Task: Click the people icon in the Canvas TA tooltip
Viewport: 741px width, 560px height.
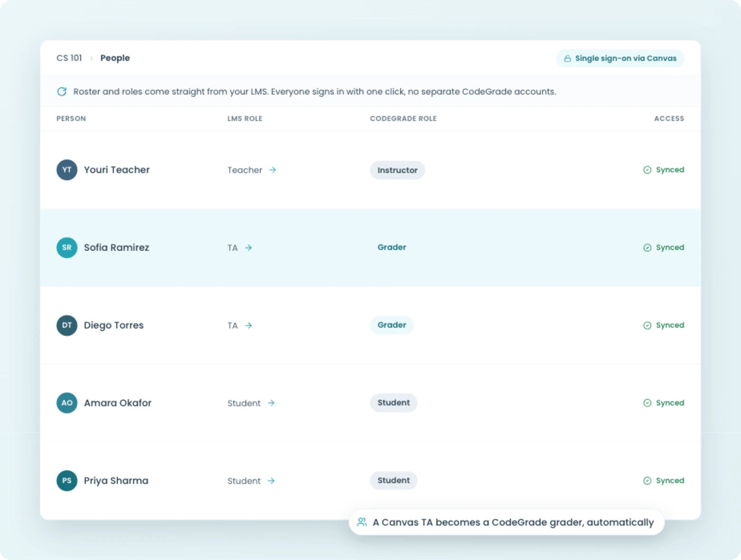Action: click(362, 522)
